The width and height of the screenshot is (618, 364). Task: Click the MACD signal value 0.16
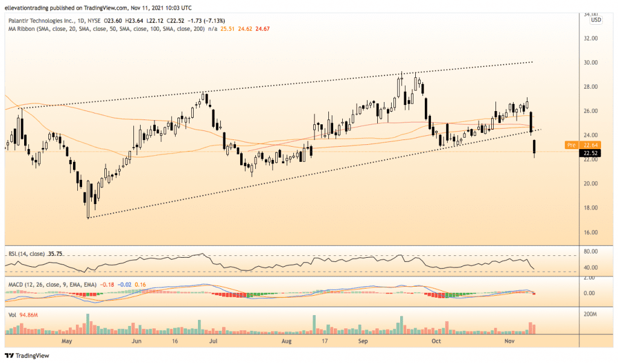[x=140, y=284]
